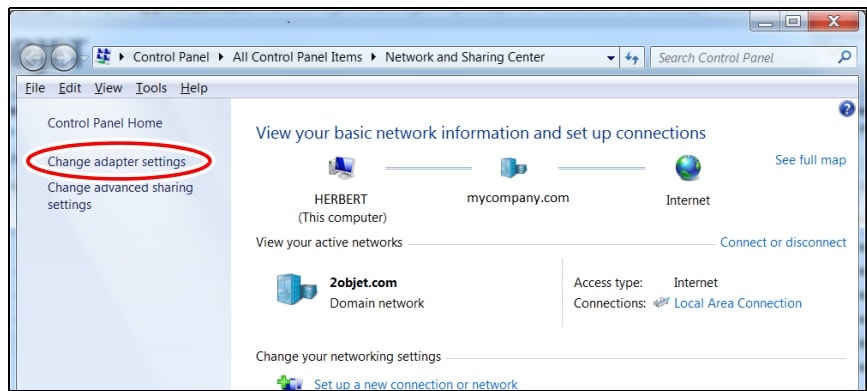Viewport: 867px width, 391px height.
Task: Click Connect or disconnect link
Action: (x=783, y=242)
